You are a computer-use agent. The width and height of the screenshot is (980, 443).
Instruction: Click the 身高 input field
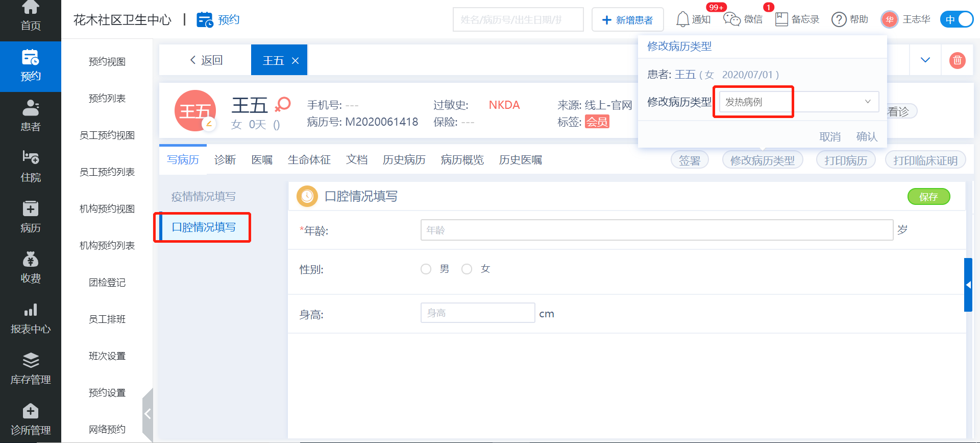click(x=478, y=313)
